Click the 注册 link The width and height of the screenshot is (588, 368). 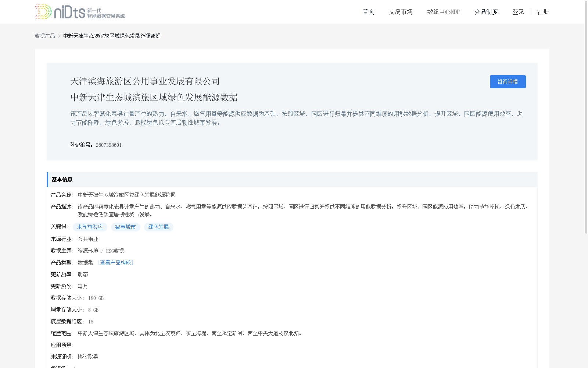(543, 12)
